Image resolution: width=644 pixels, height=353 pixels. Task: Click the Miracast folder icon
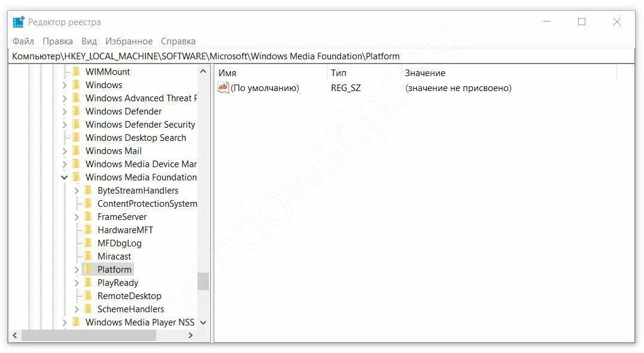click(x=89, y=257)
